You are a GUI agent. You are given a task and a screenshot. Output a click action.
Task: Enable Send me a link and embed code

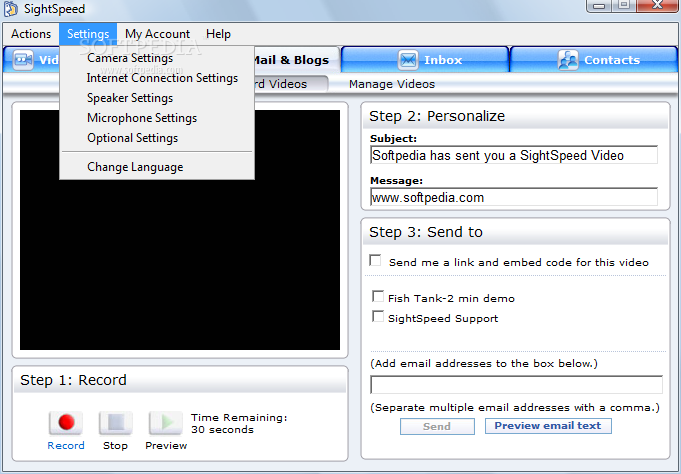375,261
